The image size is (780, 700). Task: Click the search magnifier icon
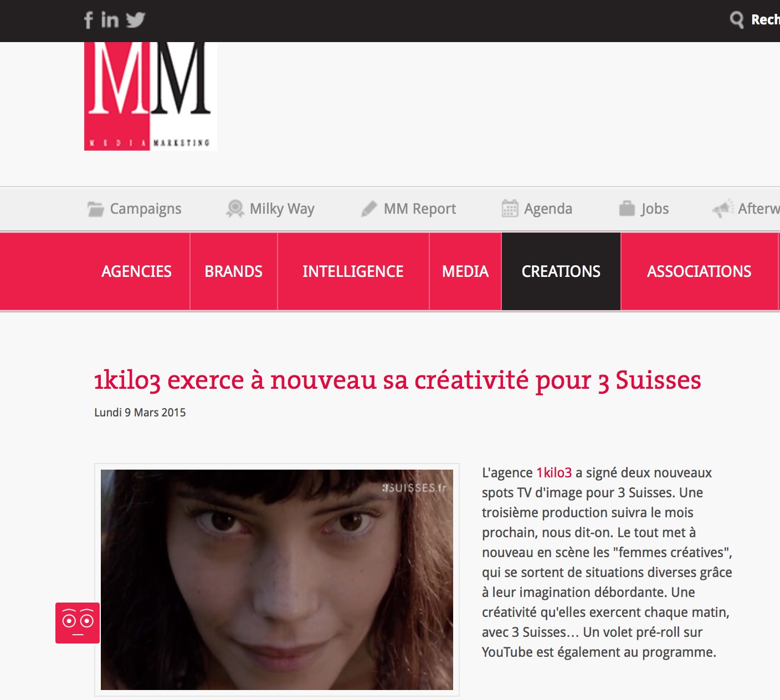736,20
